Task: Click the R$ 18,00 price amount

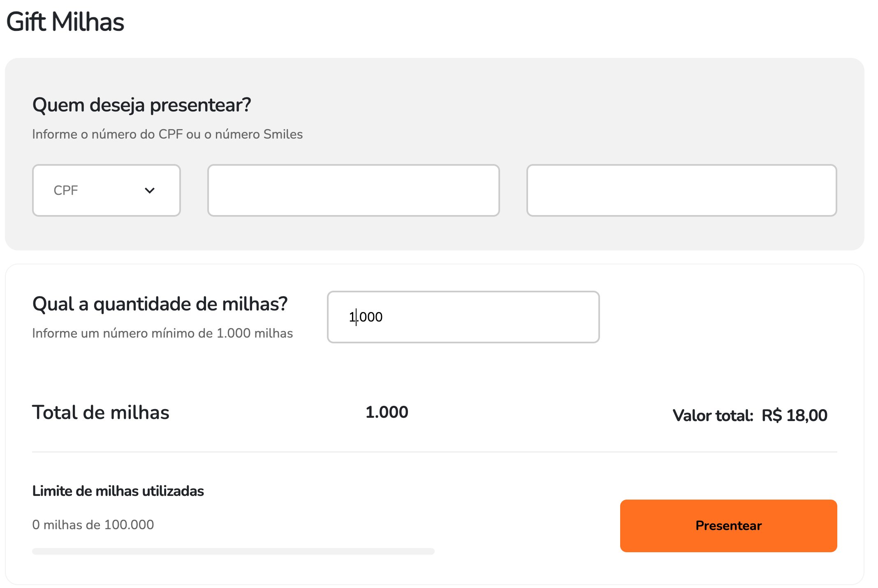Action: point(794,416)
